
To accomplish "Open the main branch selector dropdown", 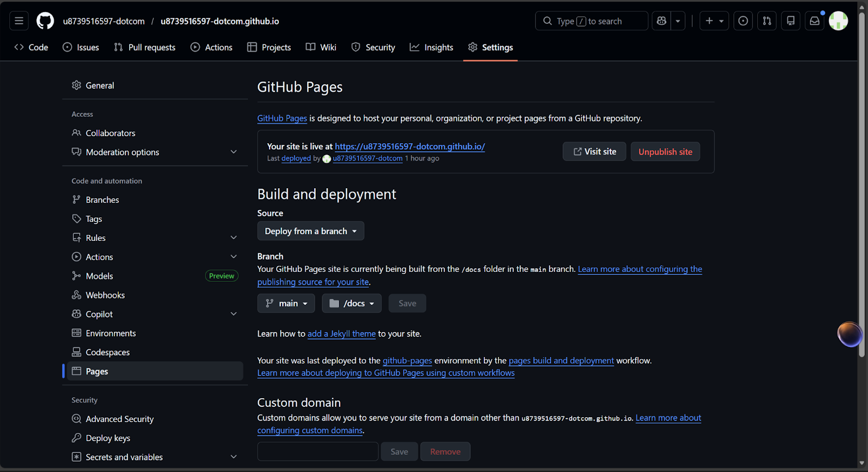I will tap(286, 303).
